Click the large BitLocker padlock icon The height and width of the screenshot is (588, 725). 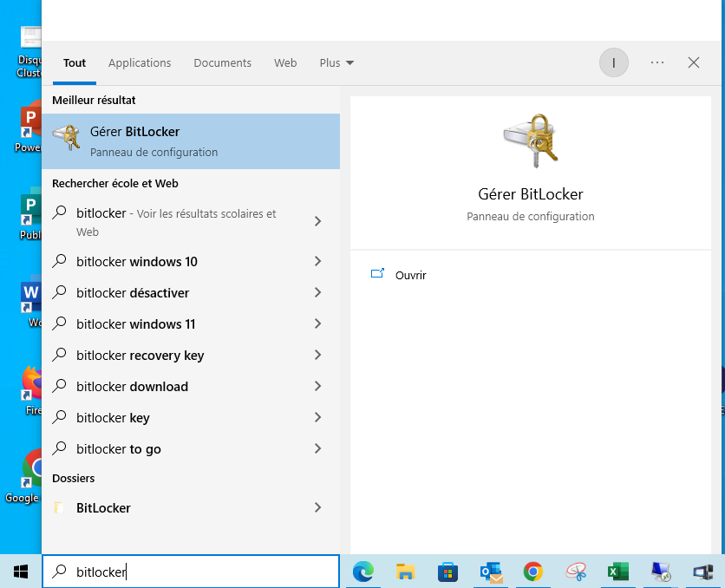coord(531,140)
